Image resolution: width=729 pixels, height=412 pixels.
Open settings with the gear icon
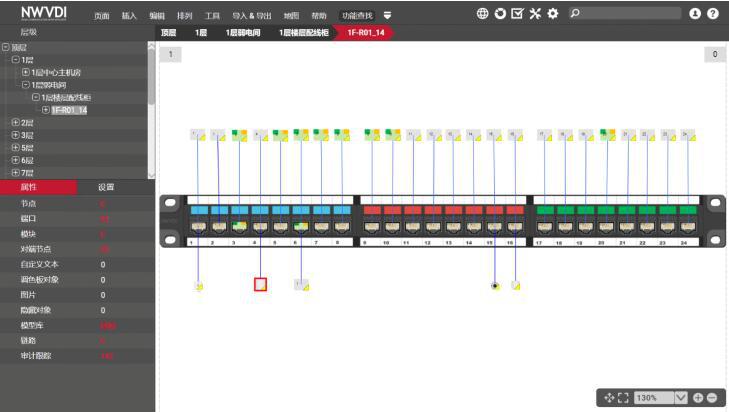(552, 14)
